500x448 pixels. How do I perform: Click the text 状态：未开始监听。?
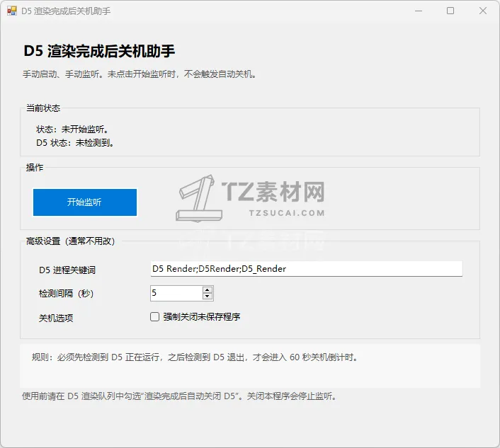click(x=73, y=130)
